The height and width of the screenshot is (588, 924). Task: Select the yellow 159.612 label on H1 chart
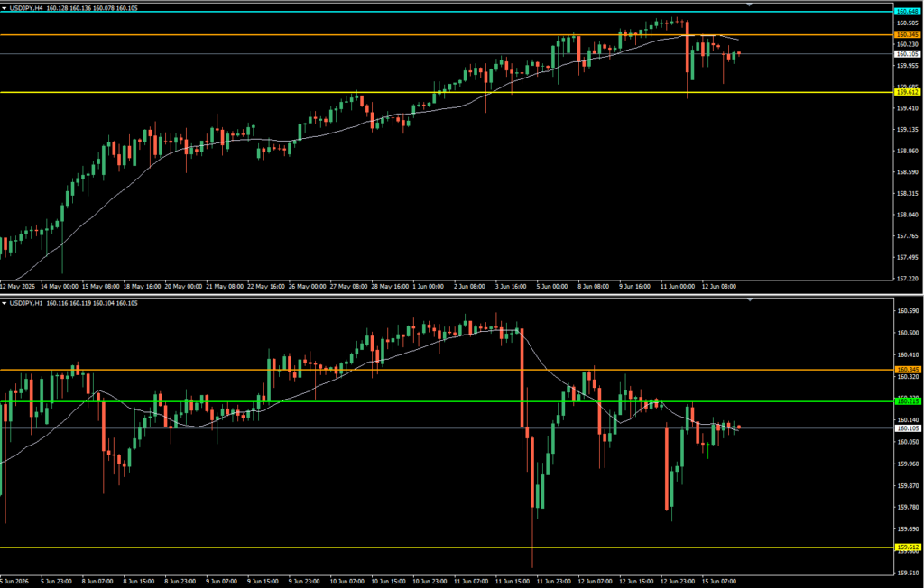click(x=908, y=547)
